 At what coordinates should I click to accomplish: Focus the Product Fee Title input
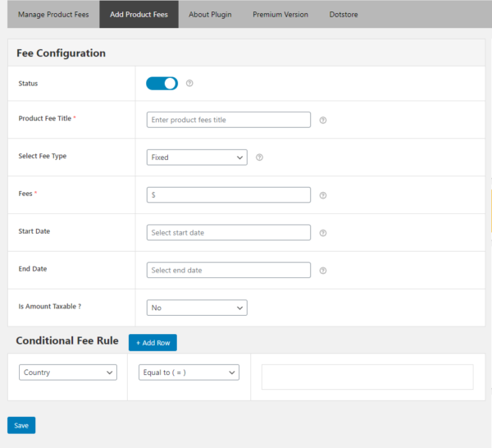click(x=228, y=120)
